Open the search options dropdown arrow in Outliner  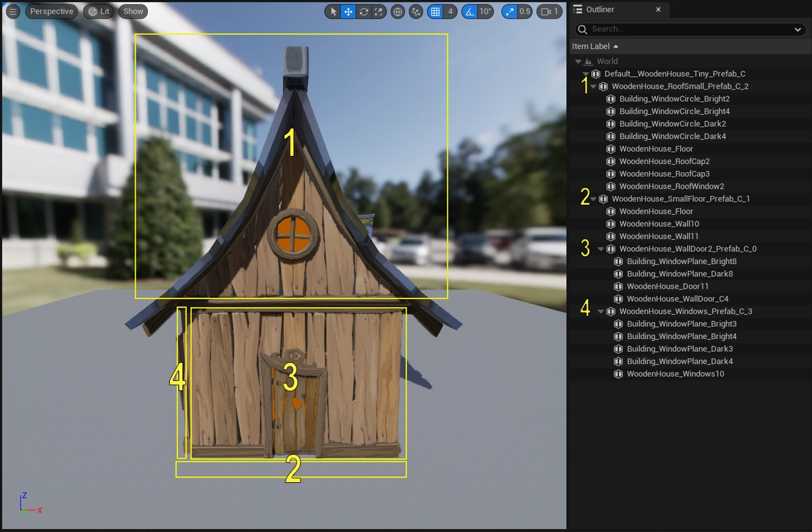798,29
